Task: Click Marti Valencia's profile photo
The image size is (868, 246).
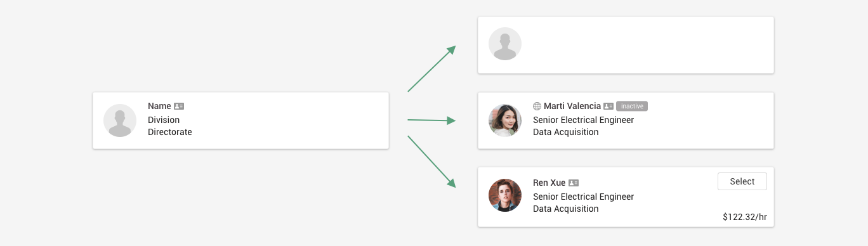Action: pyautogui.click(x=505, y=120)
